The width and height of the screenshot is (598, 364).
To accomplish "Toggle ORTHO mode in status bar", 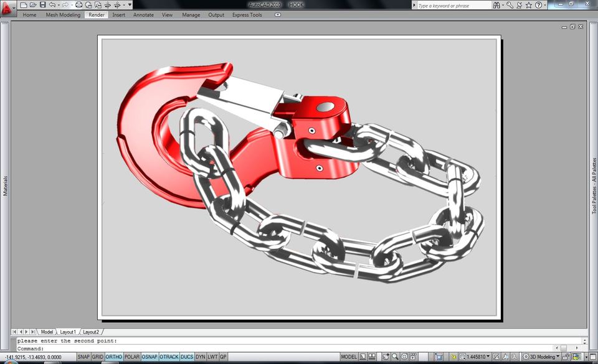I will [113, 357].
